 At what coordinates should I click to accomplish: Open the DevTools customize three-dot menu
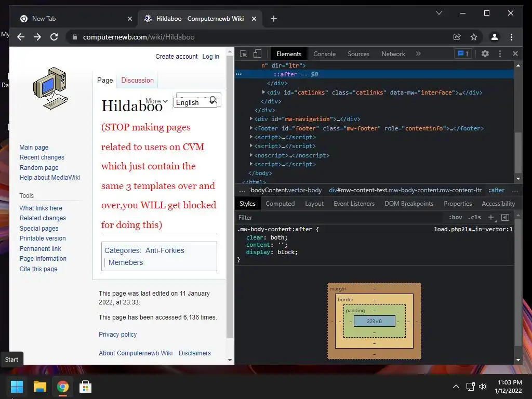500,54
